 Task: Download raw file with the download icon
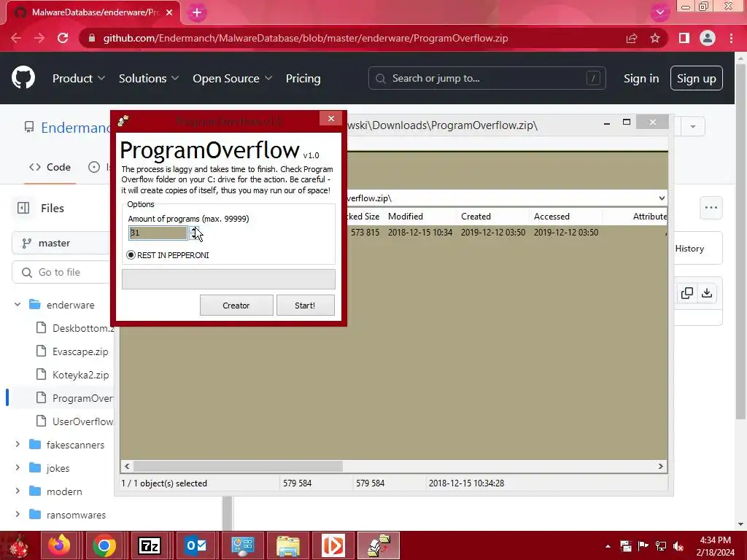tap(707, 293)
